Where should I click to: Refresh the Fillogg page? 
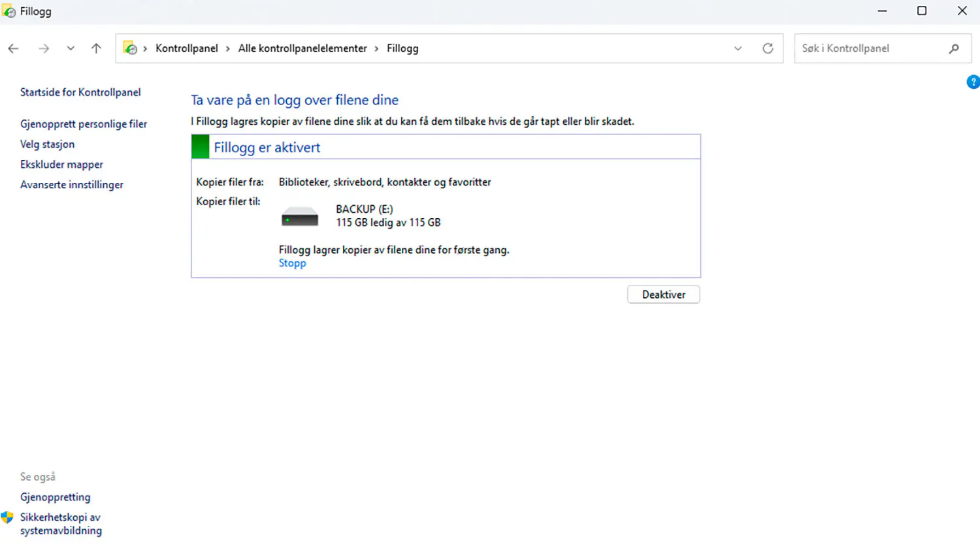(x=768, y=48)
